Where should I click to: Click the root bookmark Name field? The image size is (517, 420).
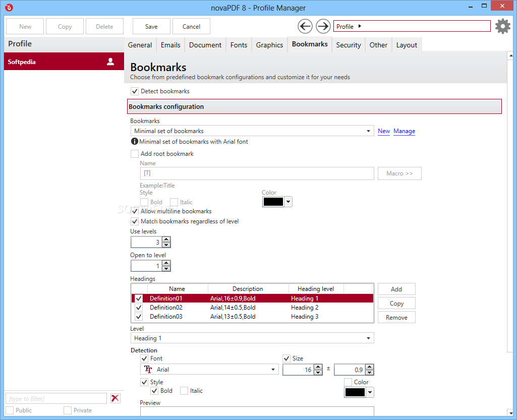click(x=257, y=173)
